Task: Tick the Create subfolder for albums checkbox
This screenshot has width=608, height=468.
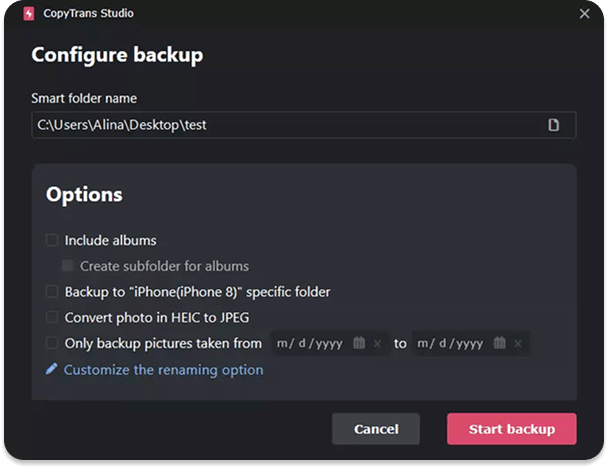Action: pyautogui.click(x=67, y=266)
